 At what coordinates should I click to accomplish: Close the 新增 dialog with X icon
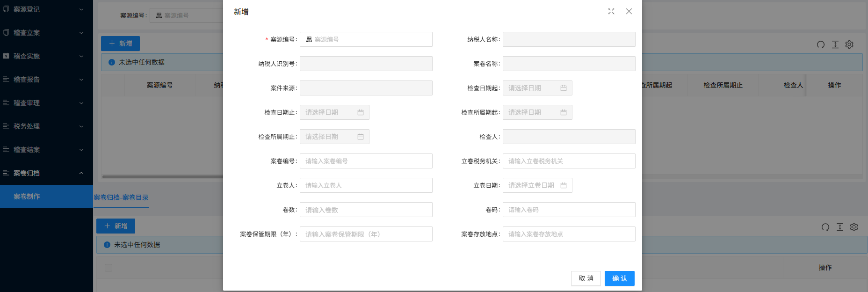point(629,11)
